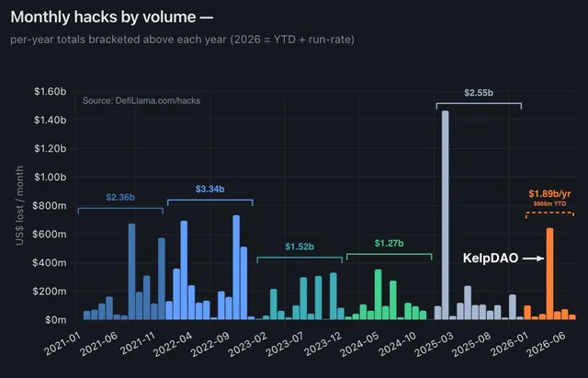
Task: Select the 2023-07 x-axis date label
Action: 284,344
